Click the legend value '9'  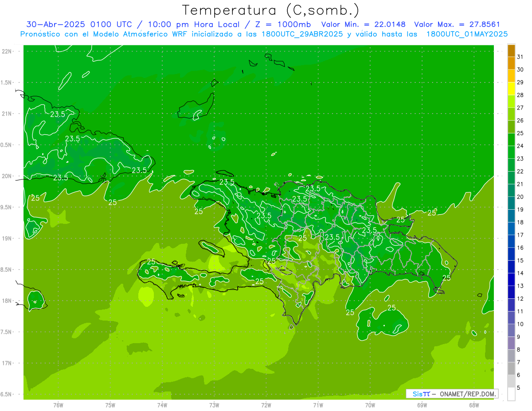coord(519,337)
